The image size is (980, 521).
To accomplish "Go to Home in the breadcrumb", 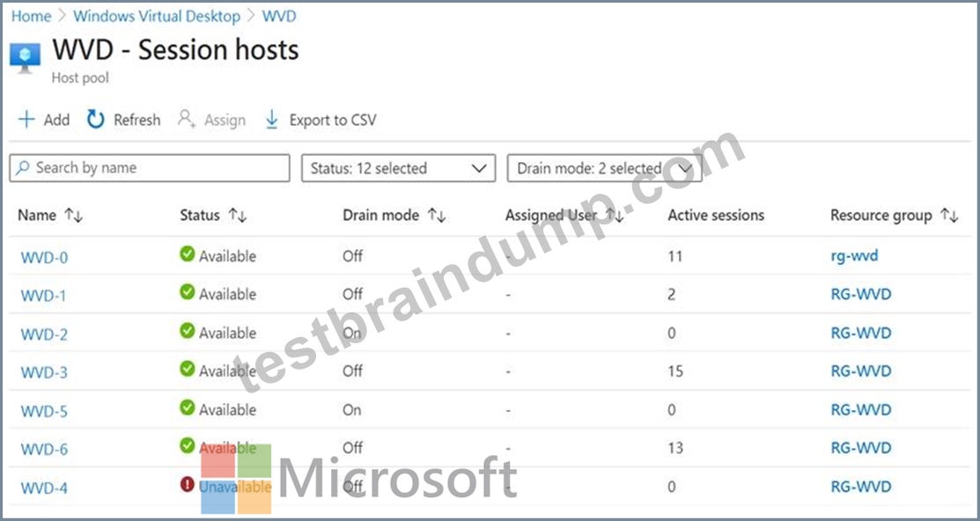I will (31, 17).
